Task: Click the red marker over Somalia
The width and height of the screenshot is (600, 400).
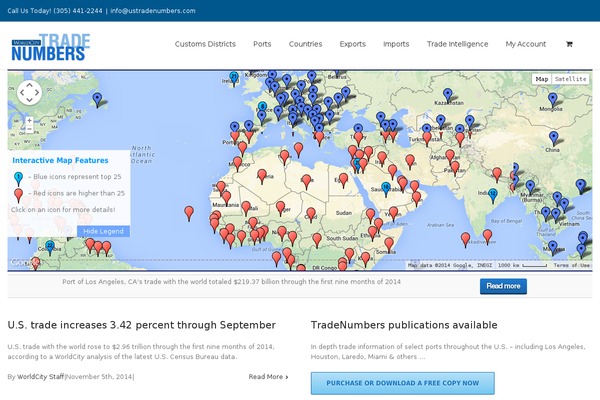Action: pos(389,244)
